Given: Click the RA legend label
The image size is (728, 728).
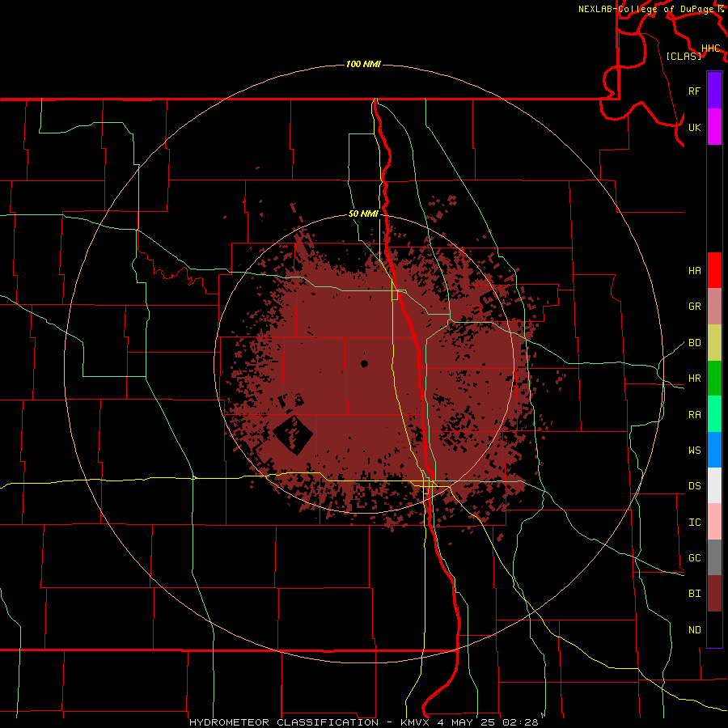Looking at the screenshot, I should 694,415.
